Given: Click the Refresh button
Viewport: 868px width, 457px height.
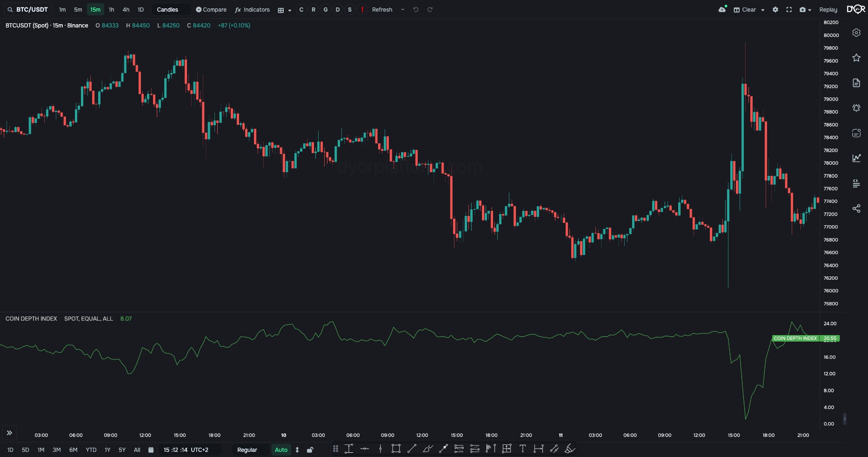Looking at the screenshot, I should (x=382, y=9).
